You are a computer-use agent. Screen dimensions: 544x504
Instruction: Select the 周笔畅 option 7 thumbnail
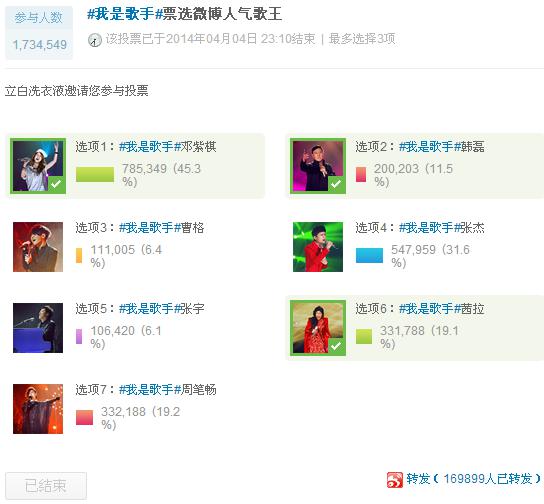[x=38, y=409]
